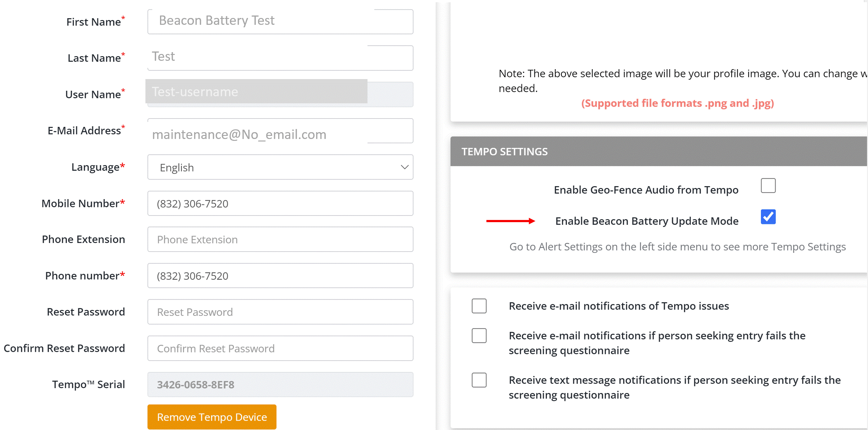Check receive e-mail notifications if screening fails
The image size is (868, 430).
[x=479, y=336]
